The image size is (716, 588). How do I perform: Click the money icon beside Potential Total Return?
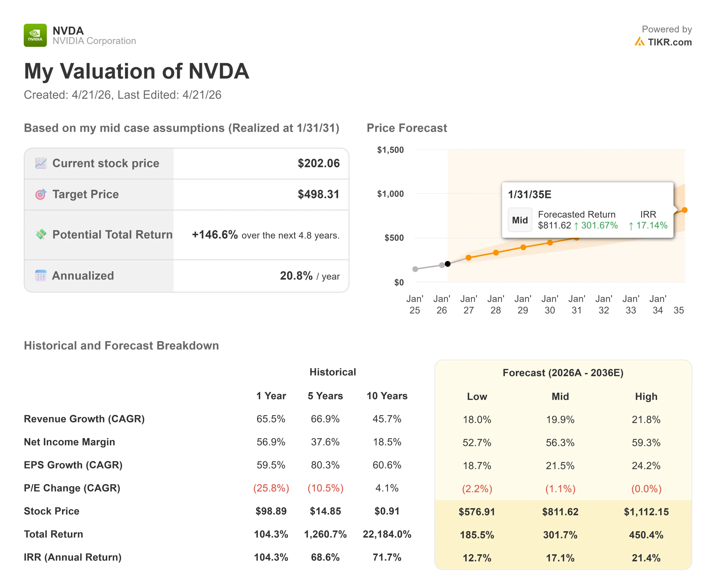[x=41, y=234]
